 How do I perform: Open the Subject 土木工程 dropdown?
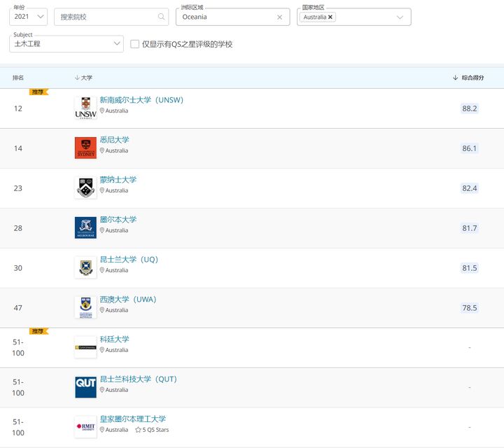click(x=66, y=43)
